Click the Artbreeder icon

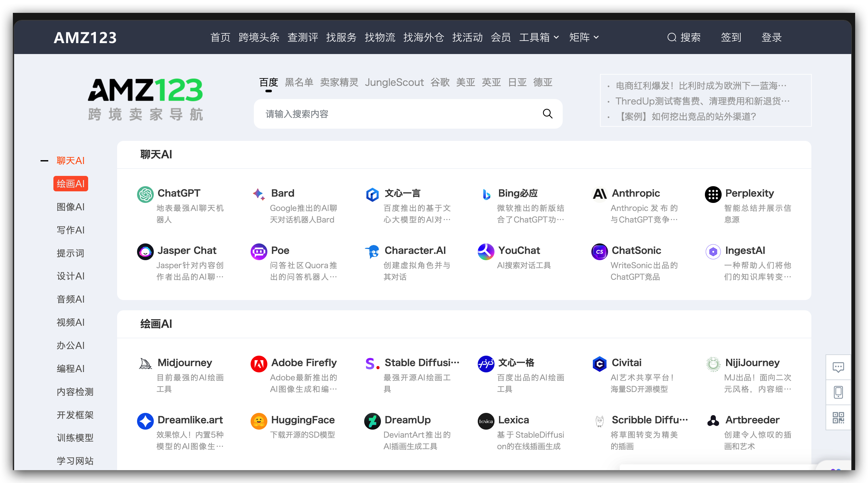point(713,421)
